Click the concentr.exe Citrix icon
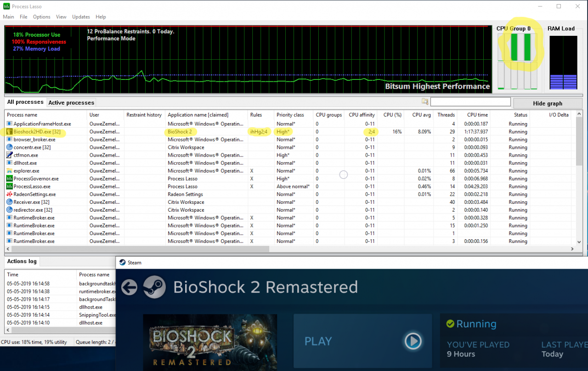Viewport: 588px width, 371px height. click(10, 147)
